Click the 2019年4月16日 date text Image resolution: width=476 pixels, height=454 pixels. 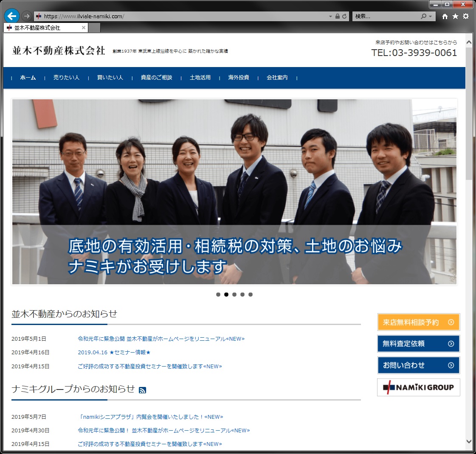30,353
